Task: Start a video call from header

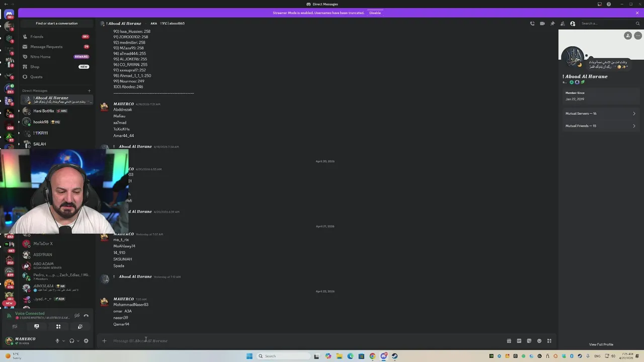Action: (542, 23)
